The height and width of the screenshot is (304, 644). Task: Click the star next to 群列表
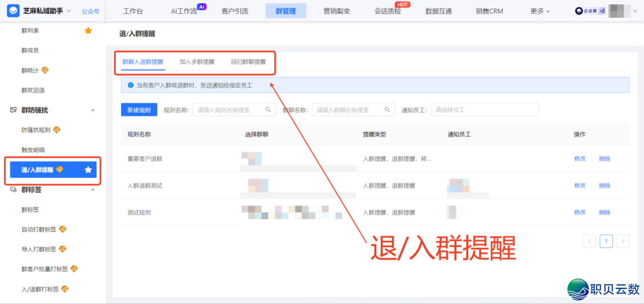pos(88,31)
